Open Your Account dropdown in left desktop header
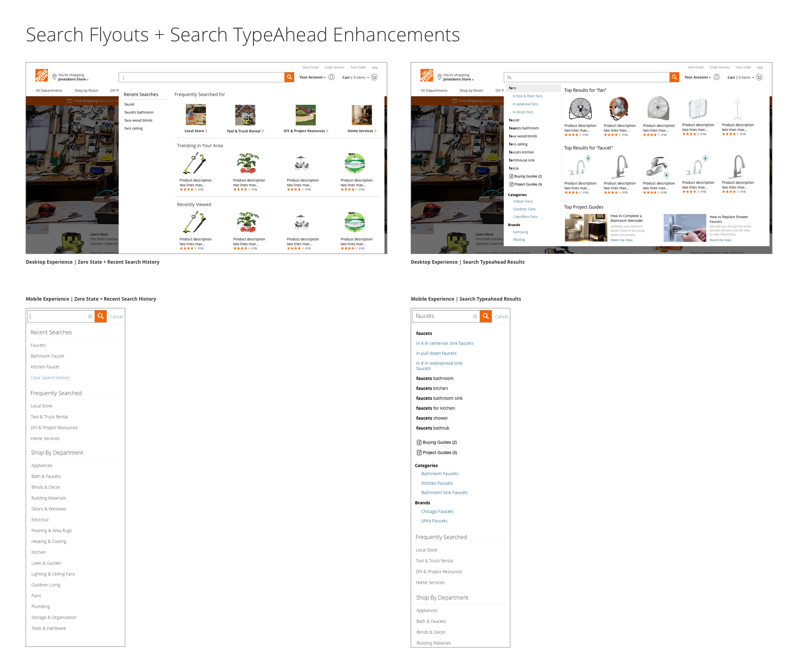The width and height of the screenshot is (794, 672). click(312, 77)
